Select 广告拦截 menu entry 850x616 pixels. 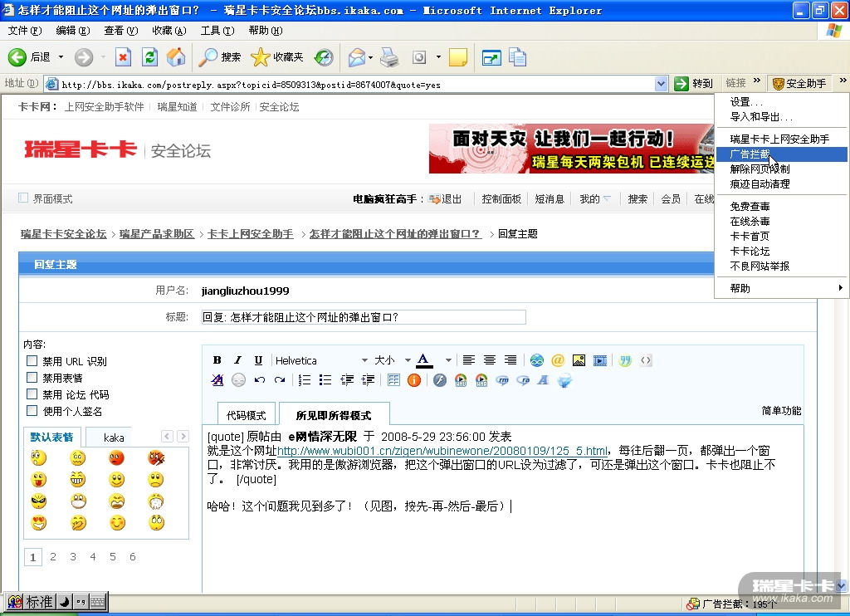(781, 154)
